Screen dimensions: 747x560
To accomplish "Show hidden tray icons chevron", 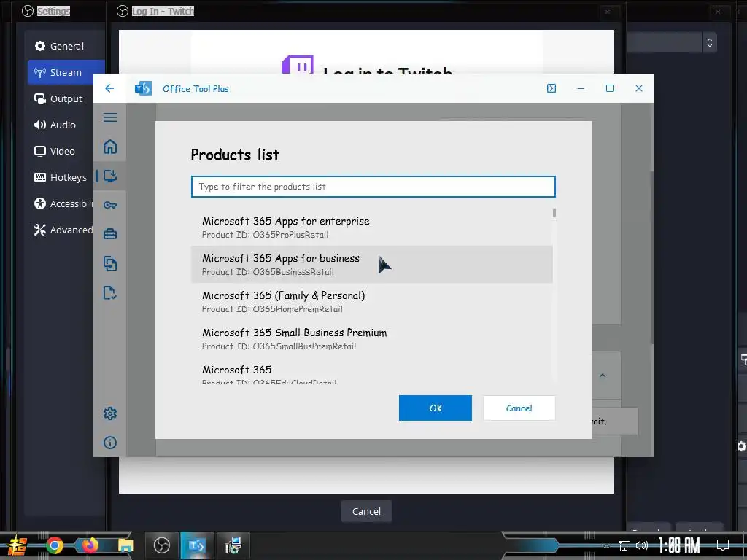I will [606, 545].
